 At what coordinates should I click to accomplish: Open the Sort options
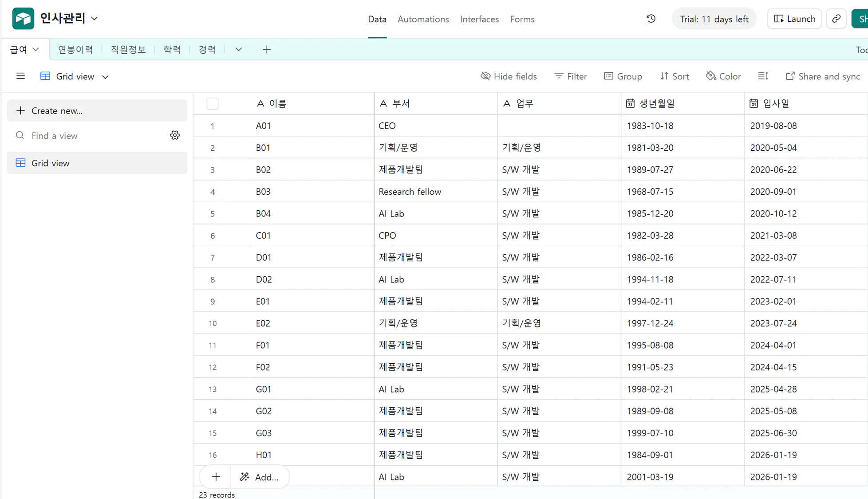coord(674,76)
